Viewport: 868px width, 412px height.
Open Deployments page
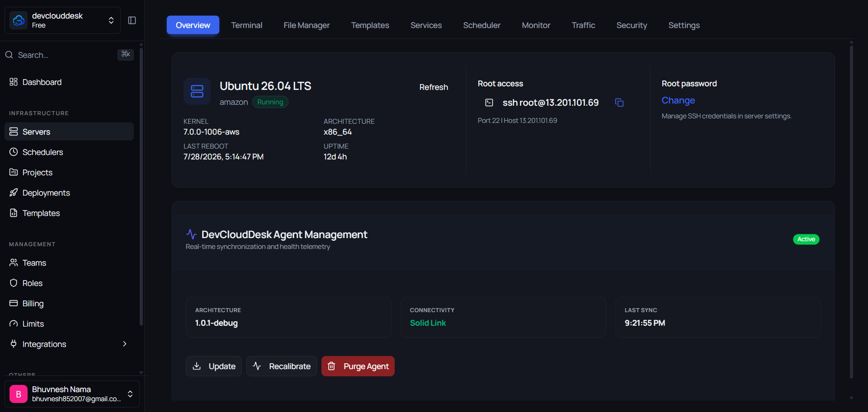69,192
